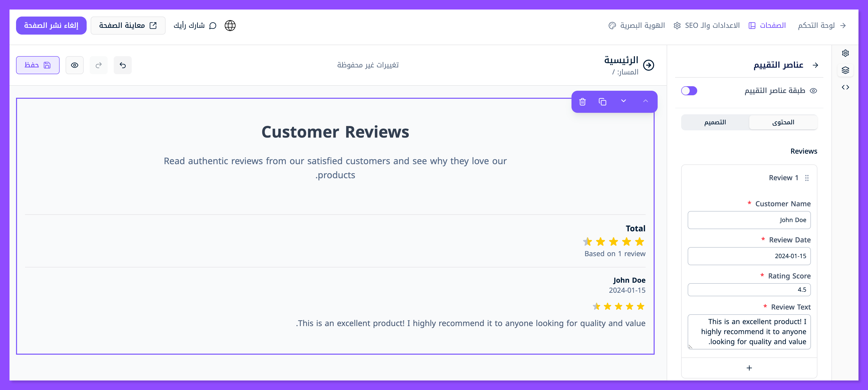Click the undo arrow icon

click(123, 65)
